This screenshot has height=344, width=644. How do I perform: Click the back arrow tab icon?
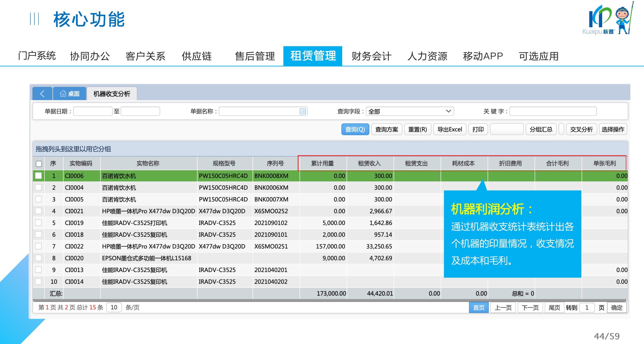(42, 94)
